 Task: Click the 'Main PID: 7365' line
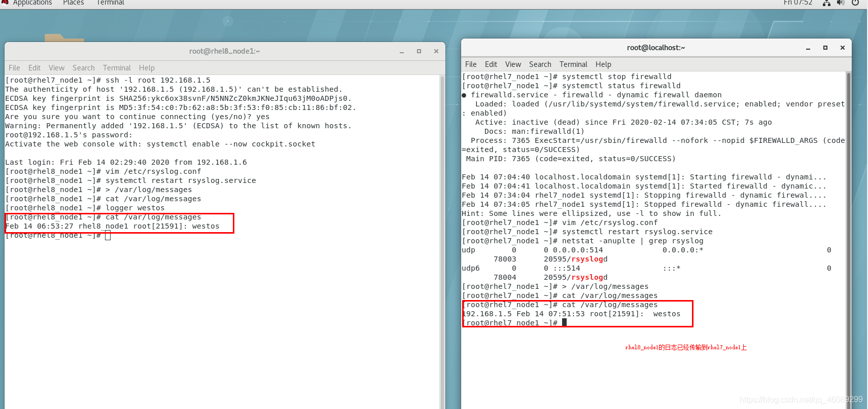[571, 159]
